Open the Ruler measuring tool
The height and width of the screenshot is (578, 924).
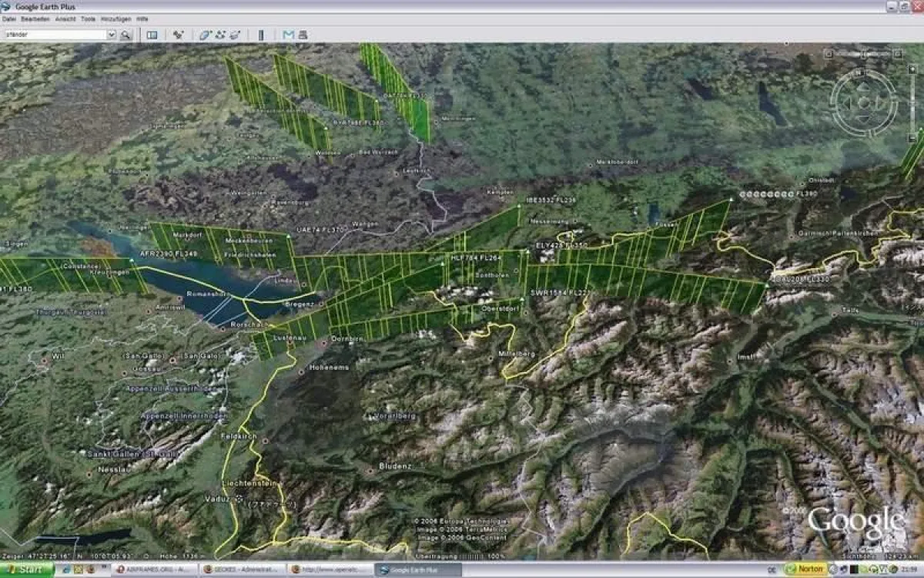(260, 35)
